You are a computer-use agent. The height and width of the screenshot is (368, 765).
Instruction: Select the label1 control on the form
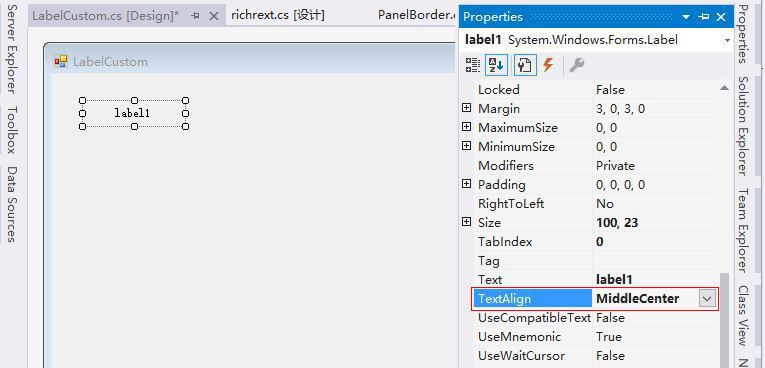coord(134,113)
